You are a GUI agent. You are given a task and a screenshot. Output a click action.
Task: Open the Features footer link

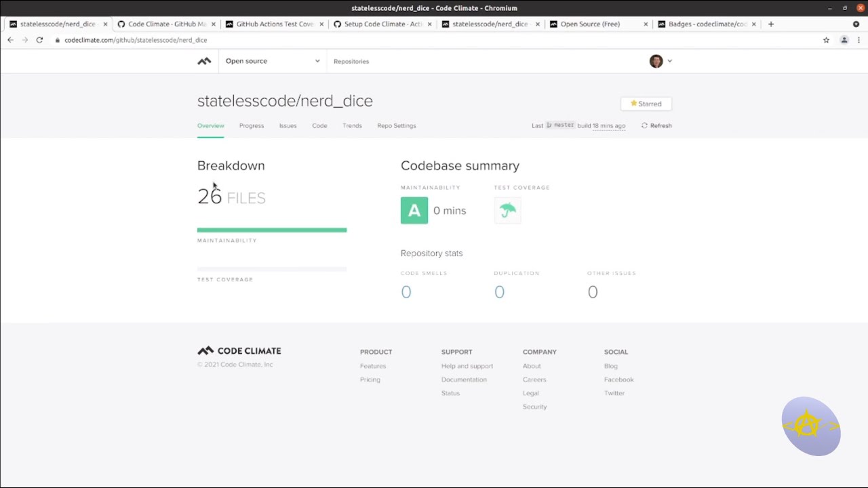point(373,366)
